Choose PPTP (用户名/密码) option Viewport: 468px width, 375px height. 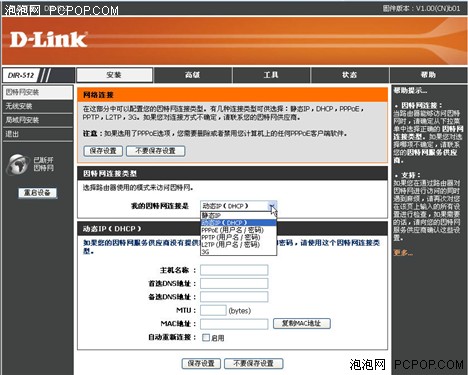[238, 237]
